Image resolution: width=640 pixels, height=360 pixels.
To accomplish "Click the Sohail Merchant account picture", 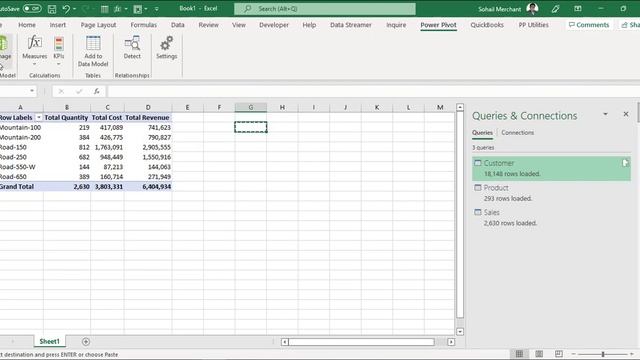I will pos(532,8).
